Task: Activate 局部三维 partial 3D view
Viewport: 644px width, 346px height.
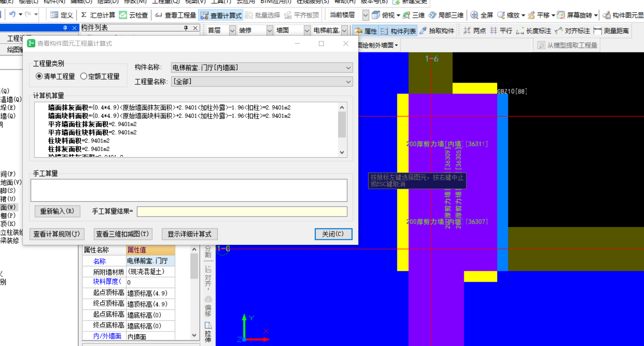Action: pos(446,15)
